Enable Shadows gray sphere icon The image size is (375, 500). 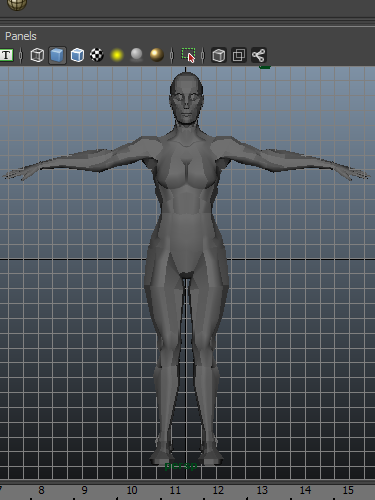[136, 55]
